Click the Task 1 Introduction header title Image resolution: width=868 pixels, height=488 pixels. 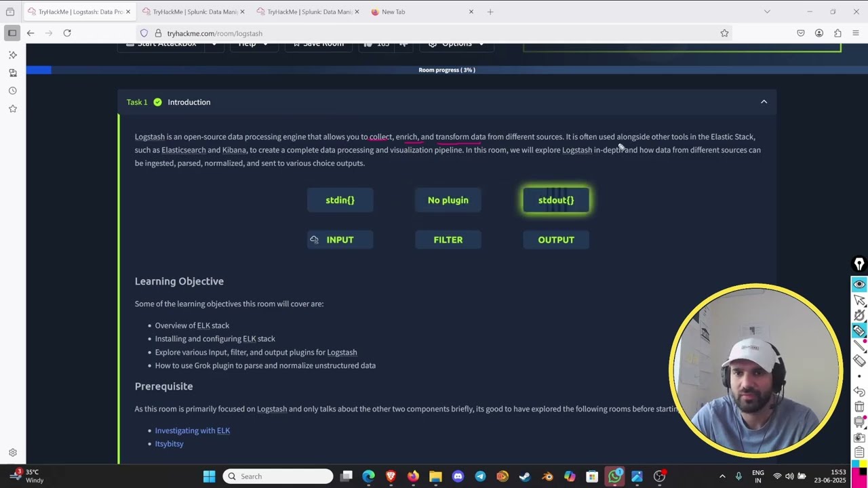(x=189, y=102)
